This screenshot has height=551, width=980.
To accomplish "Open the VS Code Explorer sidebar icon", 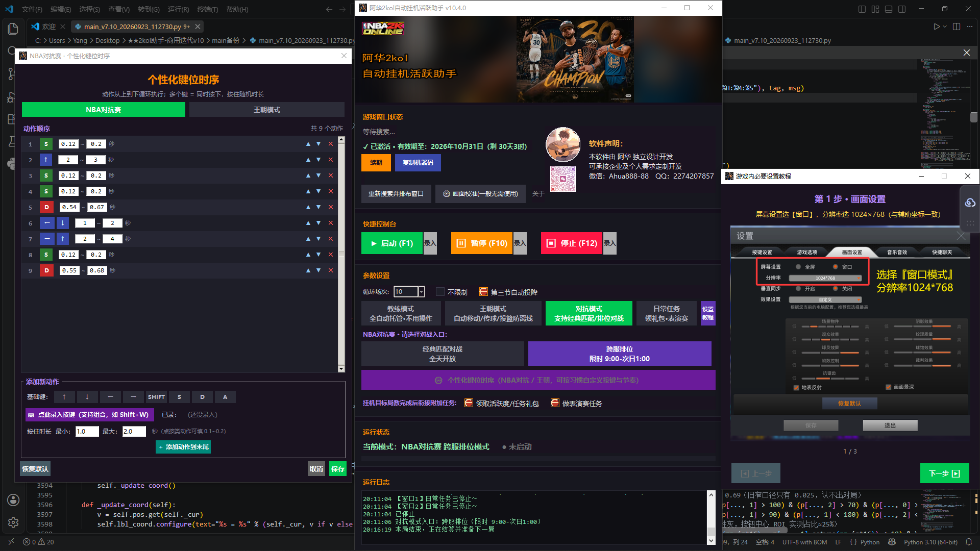I will coord(13,29).
